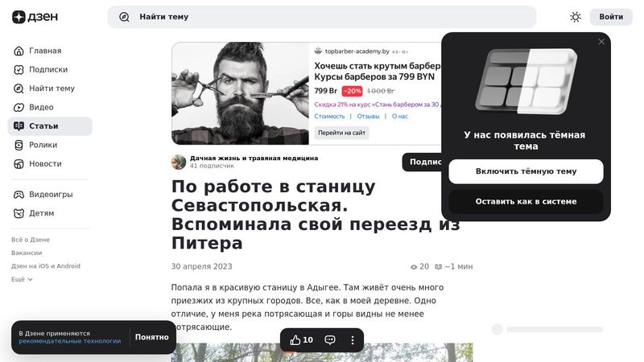
Task: Click the Войти login button
Action: [611, 17]
